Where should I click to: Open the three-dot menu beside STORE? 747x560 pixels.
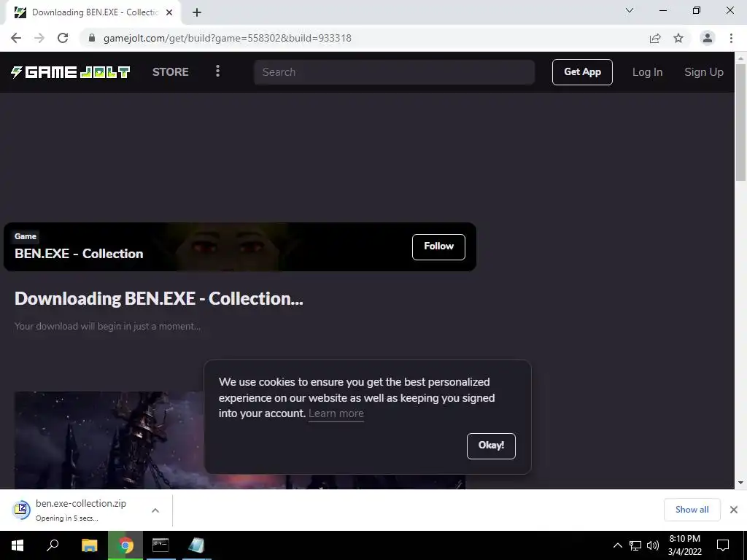coord(217,71)
